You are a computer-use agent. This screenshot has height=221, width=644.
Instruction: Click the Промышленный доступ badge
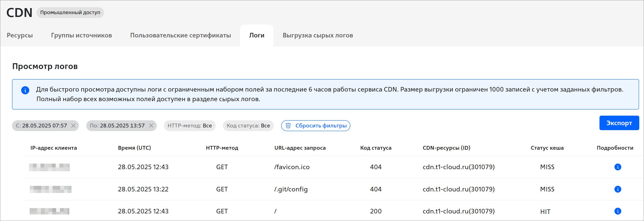[x=70, y=13]
